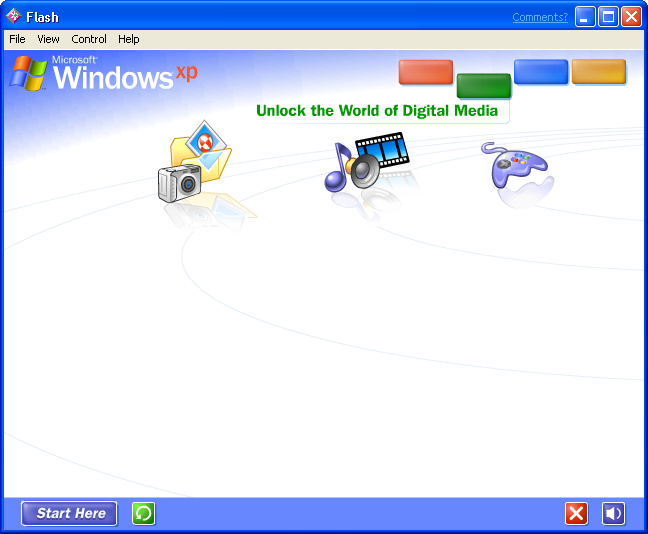This screenshot has width=648, height=534.
Task: Open the Control menu
Action: pos(89,39)
